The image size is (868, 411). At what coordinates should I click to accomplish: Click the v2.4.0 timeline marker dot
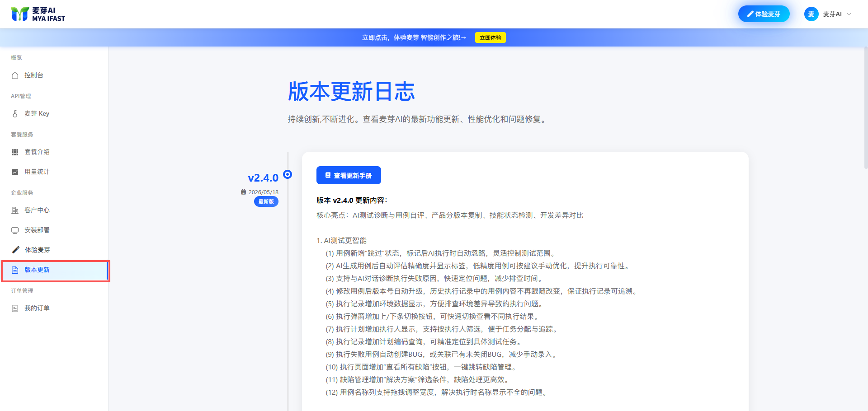pyautogui.click(x=288, y=174)
